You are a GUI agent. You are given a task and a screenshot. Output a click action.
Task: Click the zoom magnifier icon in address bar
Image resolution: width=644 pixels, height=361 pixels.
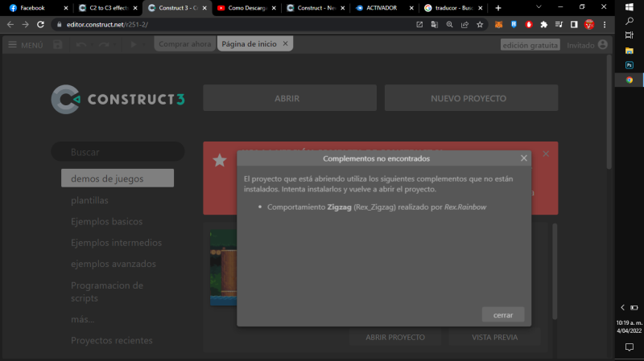450,25
